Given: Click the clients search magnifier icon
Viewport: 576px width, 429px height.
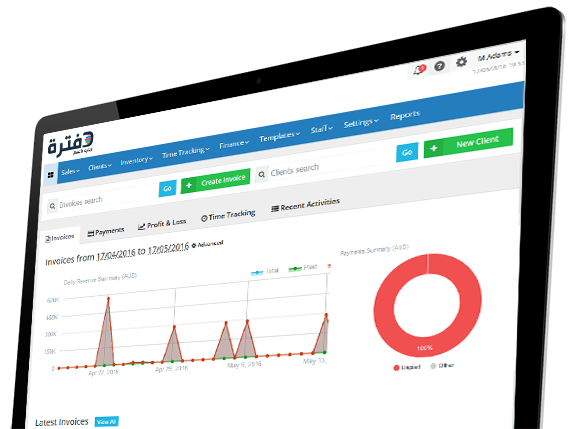Looking at the screenshot, I should 262,174.
